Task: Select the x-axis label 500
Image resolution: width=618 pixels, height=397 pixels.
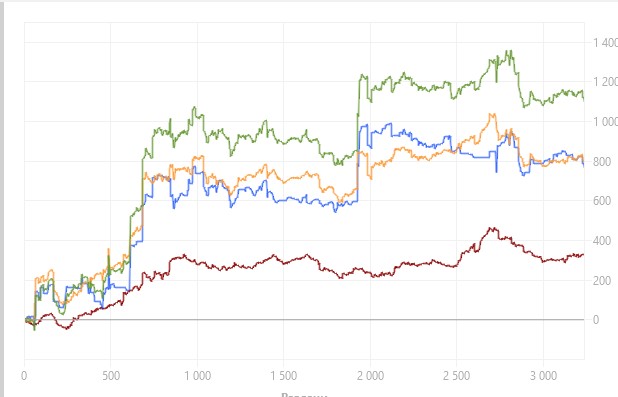Action: coord(111,375)
